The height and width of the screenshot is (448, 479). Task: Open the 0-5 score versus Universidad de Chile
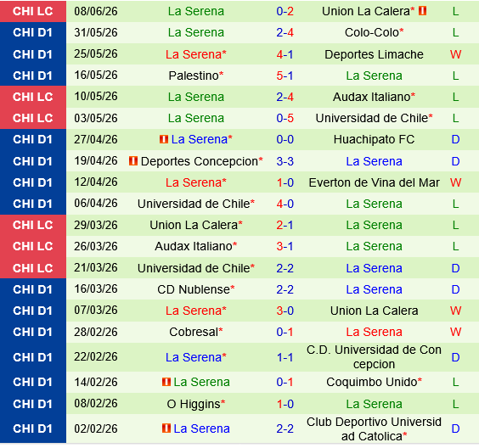click(x=285, y=118)
